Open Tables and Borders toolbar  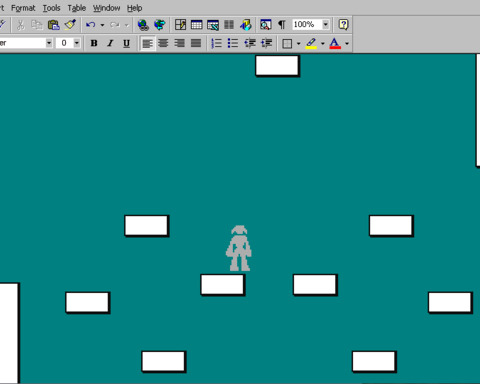pyautogui.click(x=180, y=25)
